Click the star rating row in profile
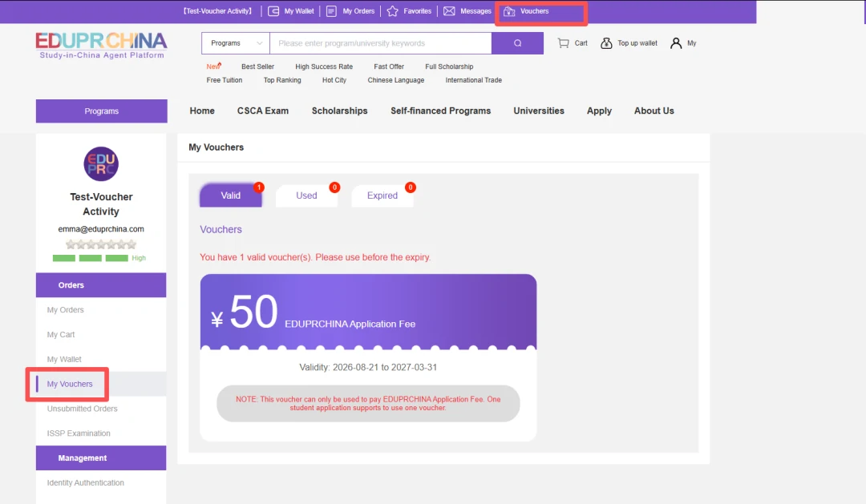866x504 pixels. (x=101, y=244)
